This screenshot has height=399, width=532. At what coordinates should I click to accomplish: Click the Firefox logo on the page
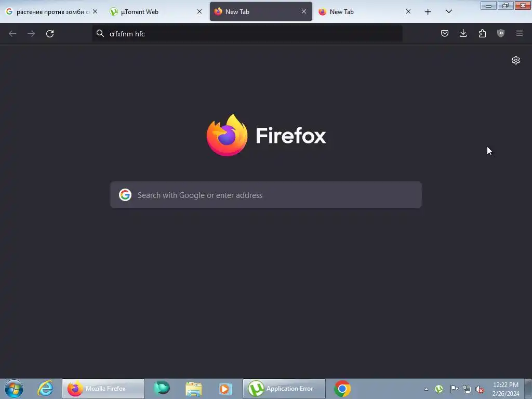[267, 136]
